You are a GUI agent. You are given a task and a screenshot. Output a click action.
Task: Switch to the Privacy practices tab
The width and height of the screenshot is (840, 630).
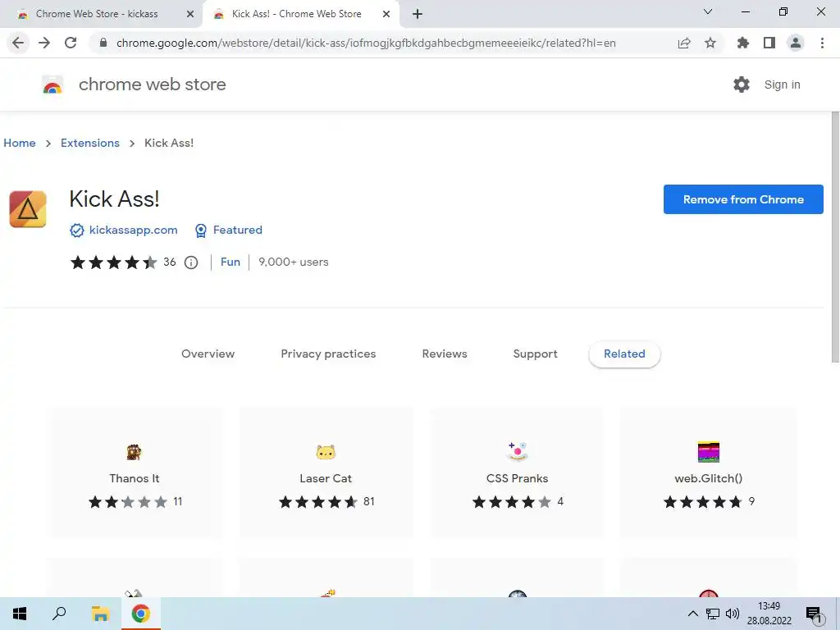(x=328, y=354)
